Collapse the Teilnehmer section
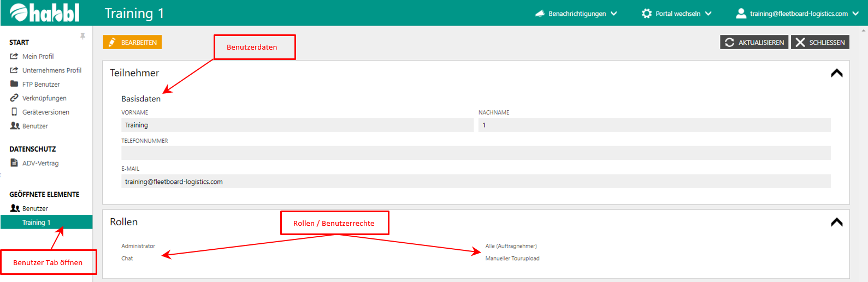 836,73
